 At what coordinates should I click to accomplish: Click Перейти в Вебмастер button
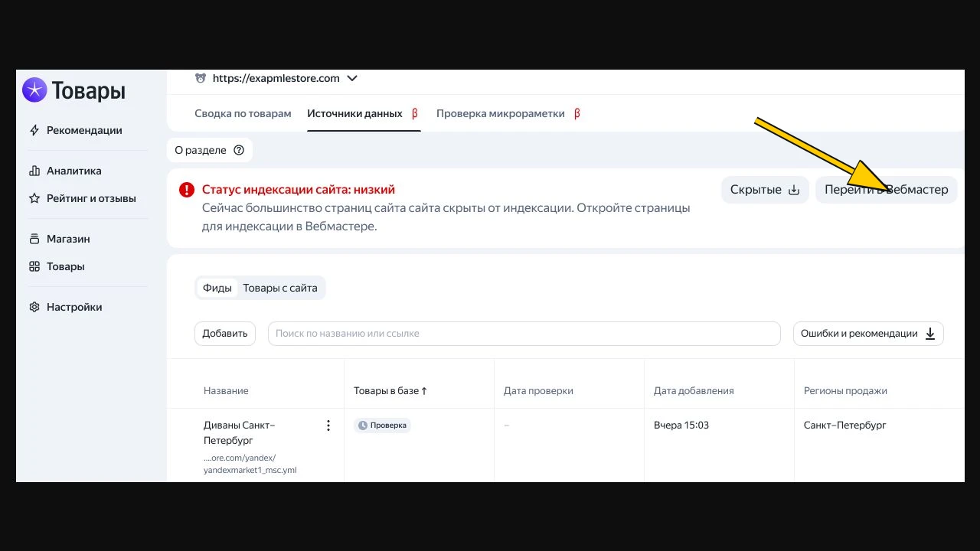887,190
